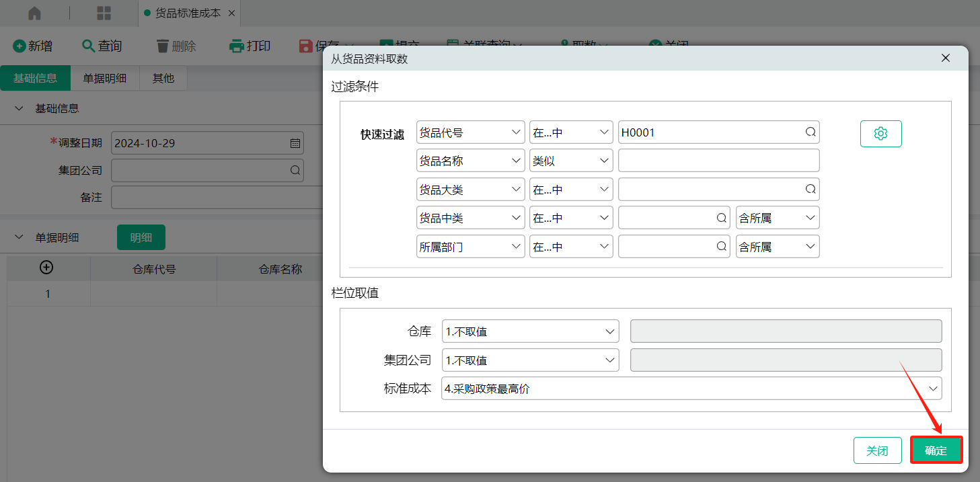980x482 pixels.
Task: Open the 货品代号 field dropdown
Action: click(x=470, y=132)
